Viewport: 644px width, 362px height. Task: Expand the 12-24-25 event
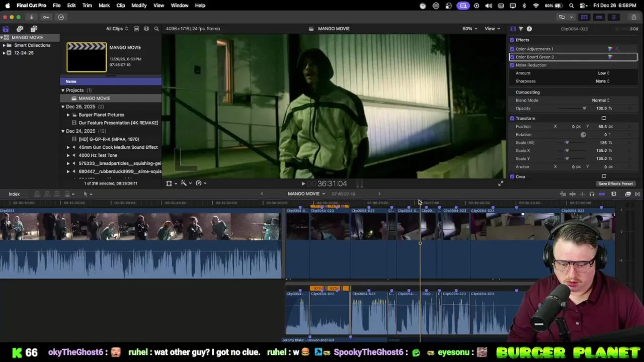point(4,53)
